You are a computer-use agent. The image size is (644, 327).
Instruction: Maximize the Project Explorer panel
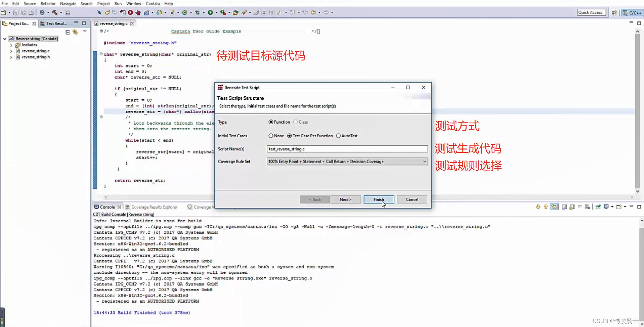(x=84, y=23)
